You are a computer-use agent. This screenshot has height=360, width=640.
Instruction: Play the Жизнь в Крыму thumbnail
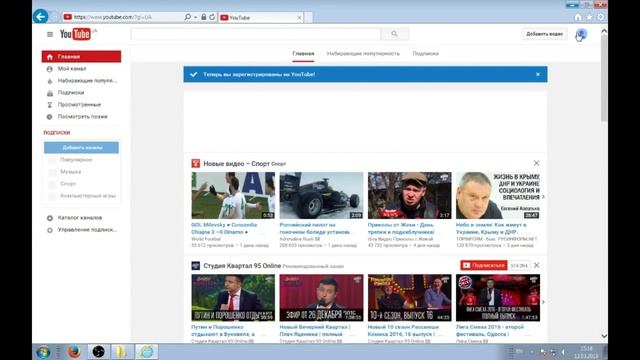(x=498, y=196)
